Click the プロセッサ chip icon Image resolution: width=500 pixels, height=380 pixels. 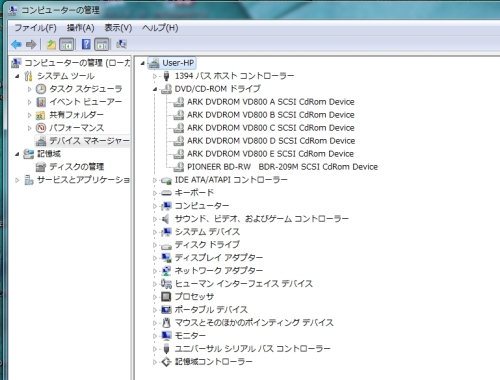pyautogui.click(x=166, y=297)
